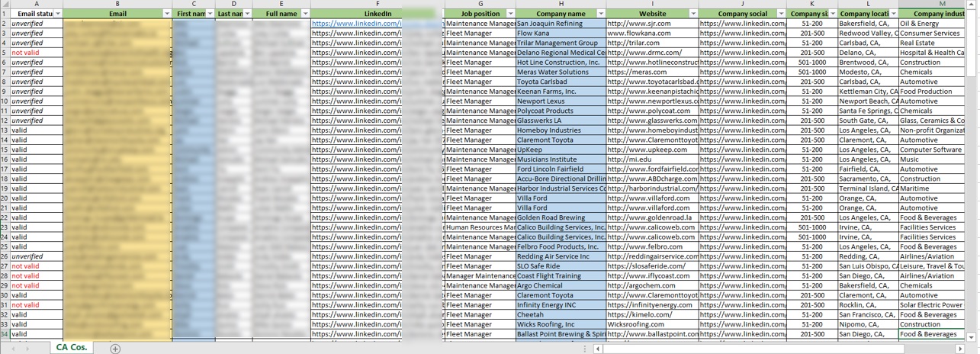980x354 pixels.
Task: Click the Meras Water Solutions cell
Action: (x=561, y=72)
